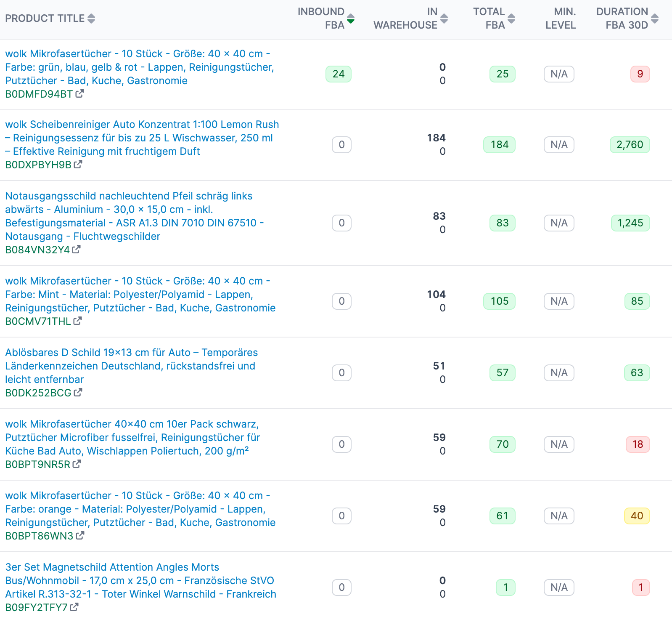Open external link icon beside B0BPT9NR5R

[77, 464]
